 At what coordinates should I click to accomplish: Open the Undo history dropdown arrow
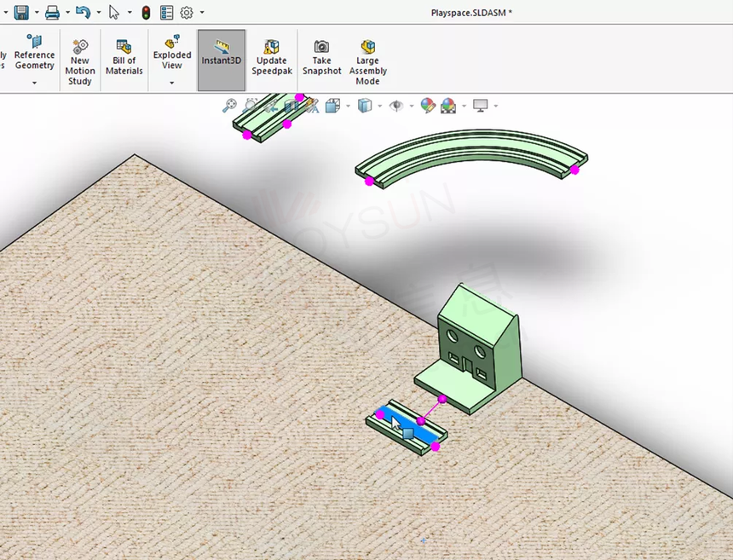tap(99, 13)
